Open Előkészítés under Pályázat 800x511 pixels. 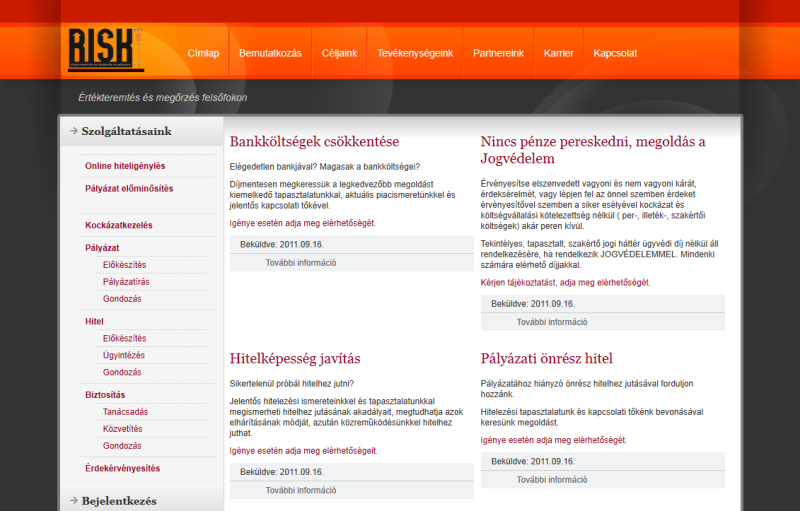pos(124,265)
